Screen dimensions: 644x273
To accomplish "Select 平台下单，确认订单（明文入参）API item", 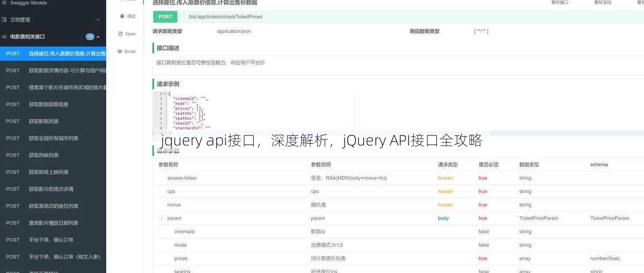I will pyautogui.click(x=53, y=256).
